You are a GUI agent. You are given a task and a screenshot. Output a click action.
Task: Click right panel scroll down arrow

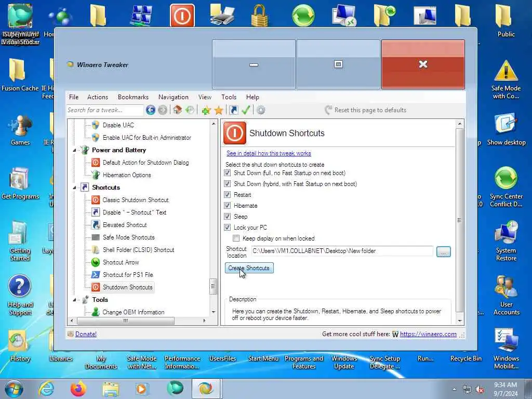point(460,321)
